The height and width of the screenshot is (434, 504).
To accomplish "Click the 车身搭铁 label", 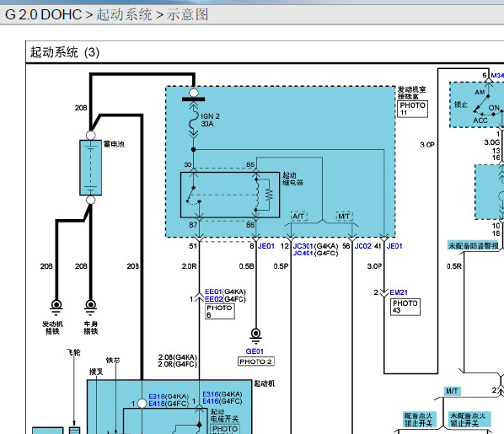I will (91, 328).
